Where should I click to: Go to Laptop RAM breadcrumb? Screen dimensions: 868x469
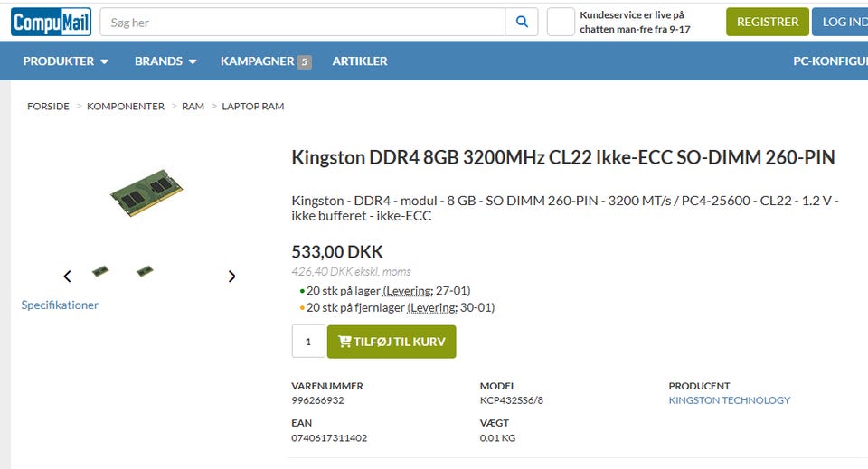coord(253,107)
